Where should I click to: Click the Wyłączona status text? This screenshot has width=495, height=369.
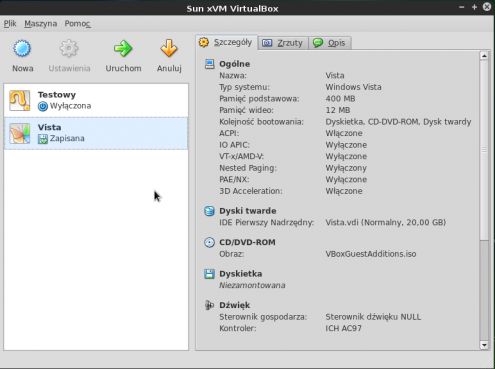(x=70, y=106)
